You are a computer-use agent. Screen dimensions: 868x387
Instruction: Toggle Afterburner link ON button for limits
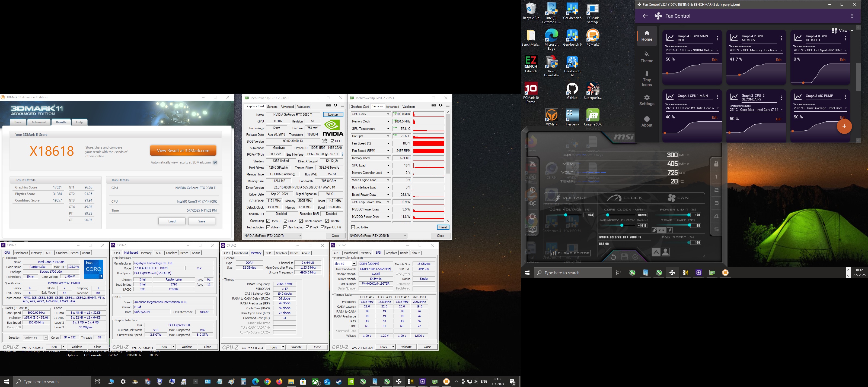662,230
